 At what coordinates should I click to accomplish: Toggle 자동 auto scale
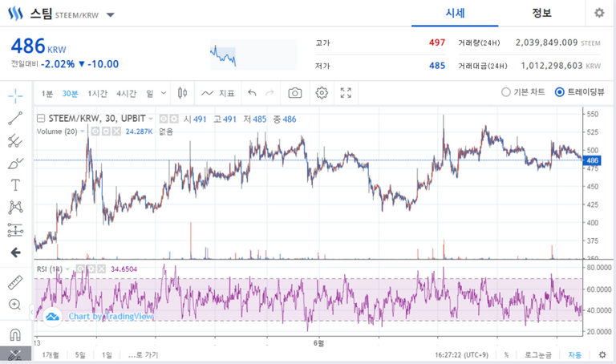click(x=574, y=355)
